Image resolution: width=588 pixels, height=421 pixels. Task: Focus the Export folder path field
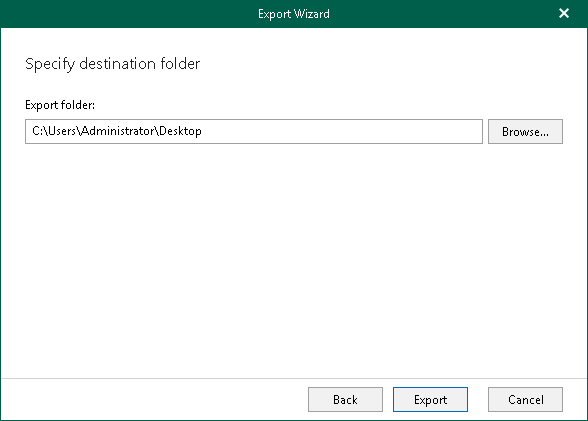click(x=254, y=132)
